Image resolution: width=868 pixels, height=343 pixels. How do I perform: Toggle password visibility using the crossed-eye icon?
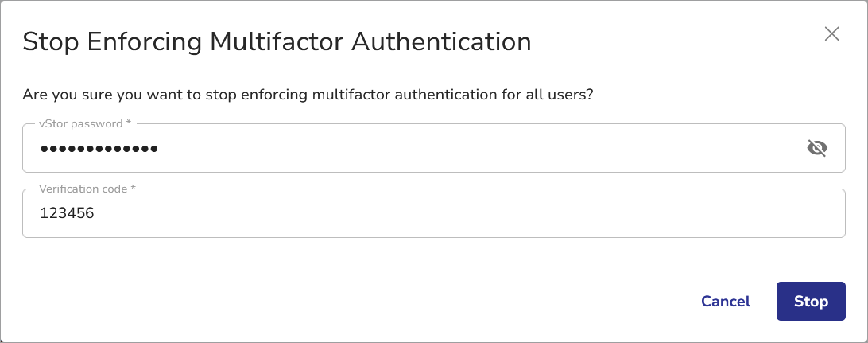[x=817, y=148]
